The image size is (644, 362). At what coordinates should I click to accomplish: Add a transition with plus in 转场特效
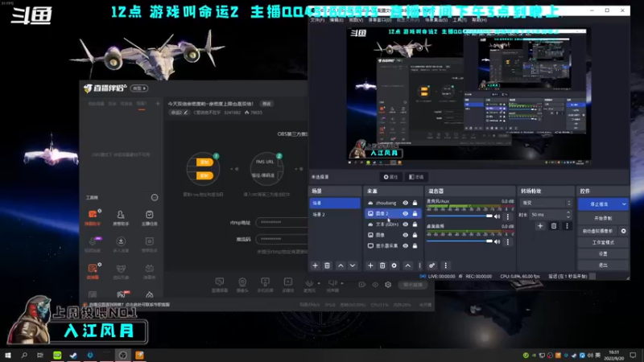point(540,226)
